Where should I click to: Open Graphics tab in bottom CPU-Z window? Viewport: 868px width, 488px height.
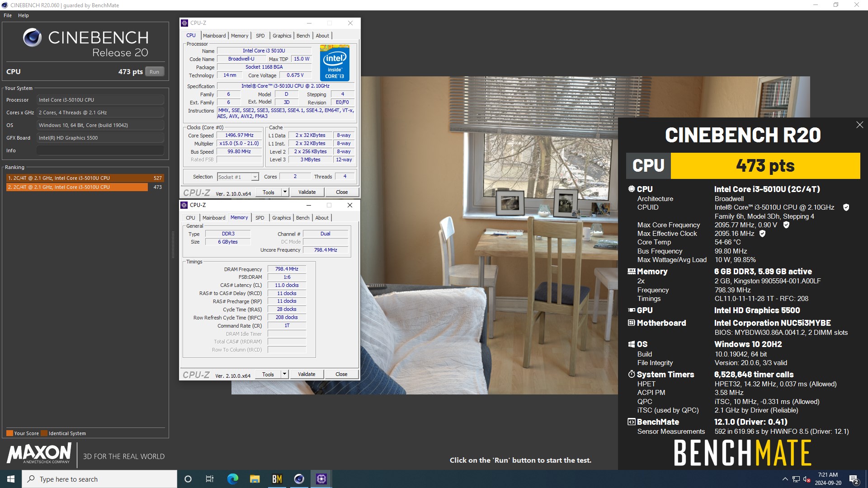(x=281, y=218)
